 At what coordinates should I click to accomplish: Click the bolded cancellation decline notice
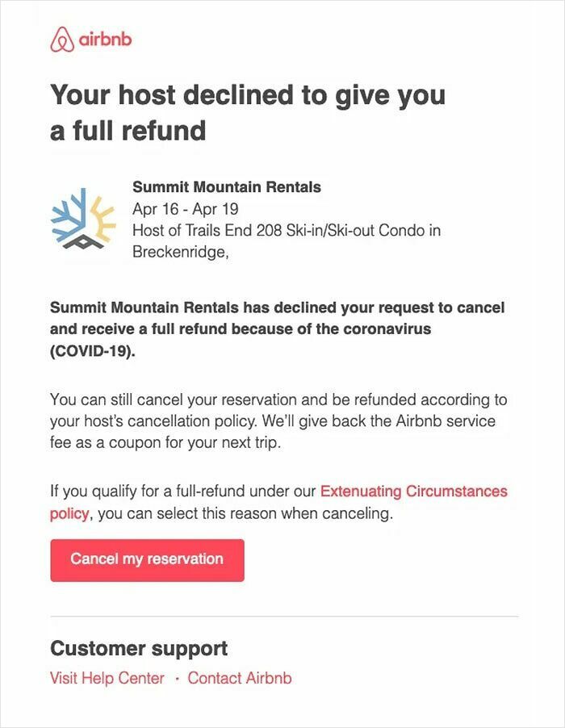[x=278, y=328]
